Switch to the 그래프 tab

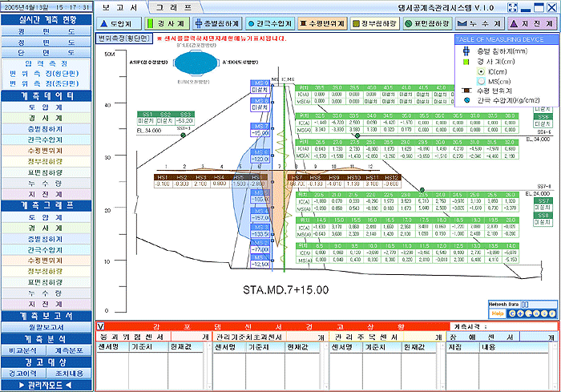tap(167, 6)
